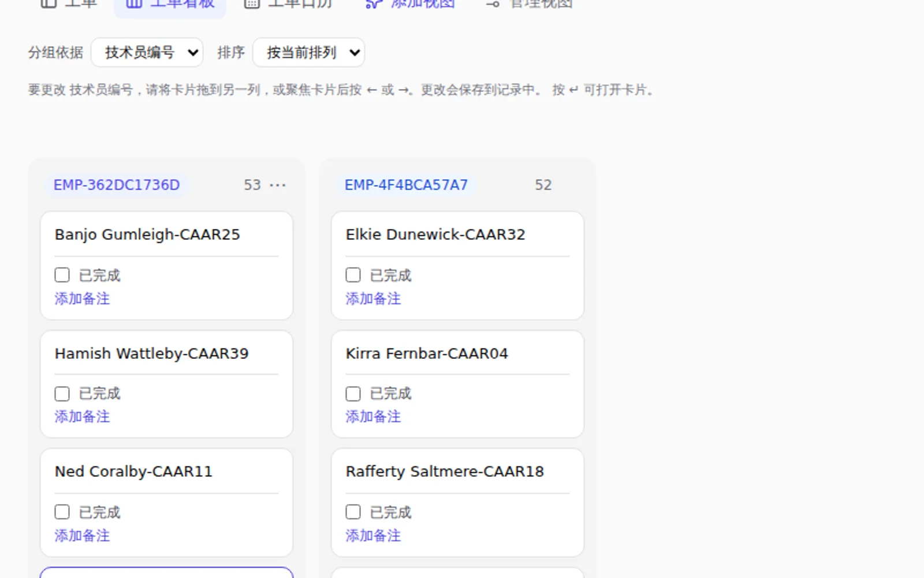
Task: Open the Hamish Wattleby-CAAR39 card title
Action: pos(151,354)
